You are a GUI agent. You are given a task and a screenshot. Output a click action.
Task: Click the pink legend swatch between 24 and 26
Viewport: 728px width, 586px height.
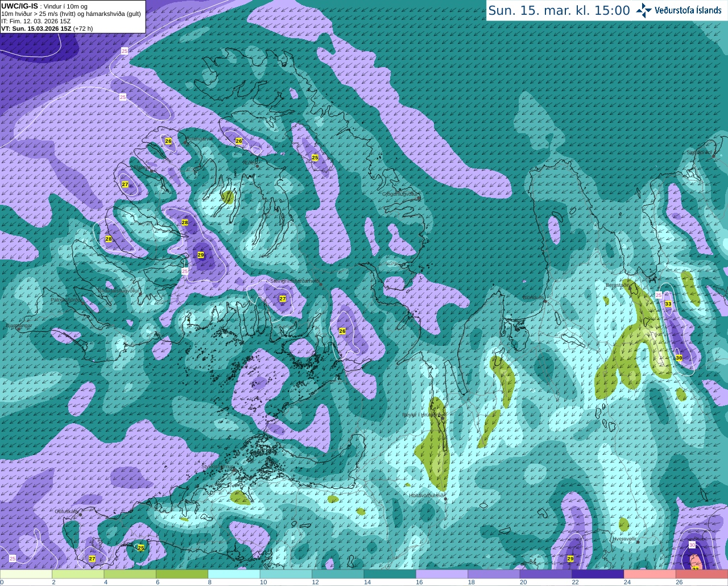click(650, 574)
